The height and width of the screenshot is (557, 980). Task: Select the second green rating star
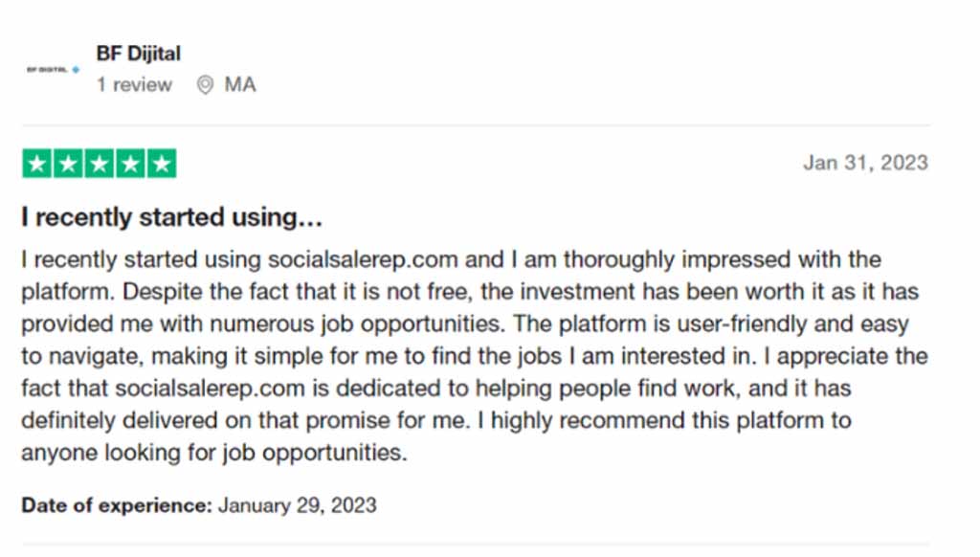click(x=68, y=164)
